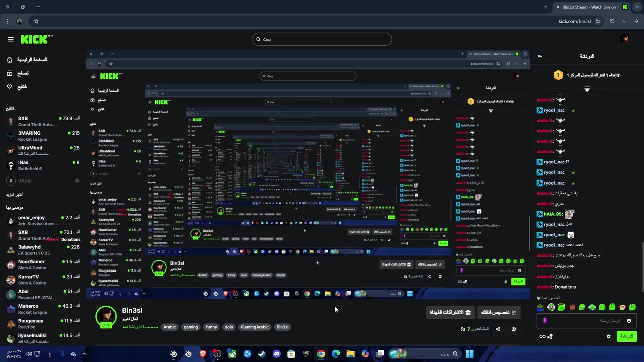Insert the angry red emote from the quick emotes

[x=572, y=307]
